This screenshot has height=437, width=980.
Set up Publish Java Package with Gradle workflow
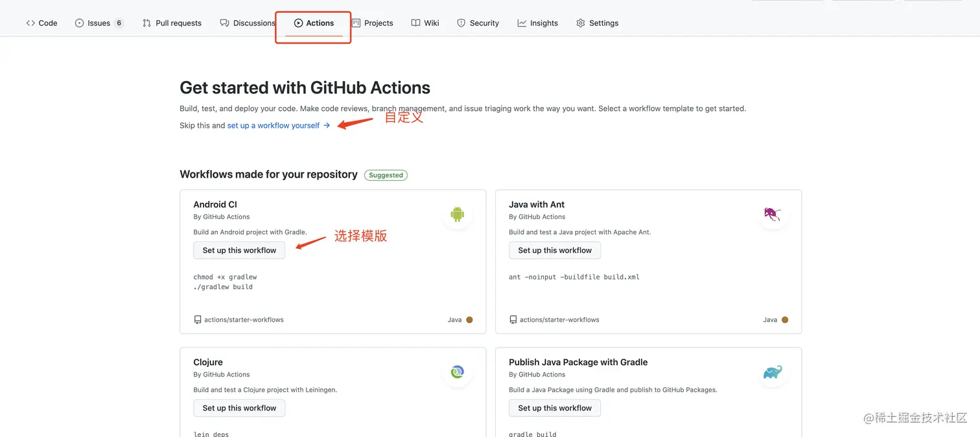pos(555,408)
